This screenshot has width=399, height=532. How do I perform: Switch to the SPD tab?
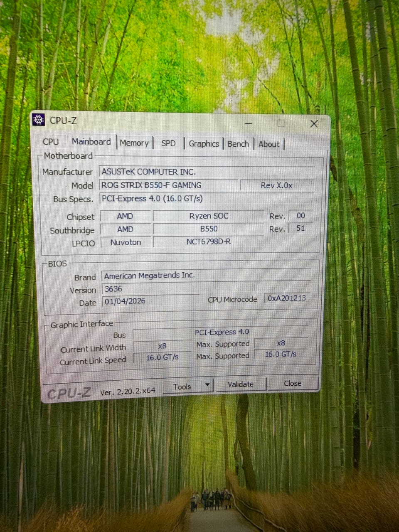168,143
